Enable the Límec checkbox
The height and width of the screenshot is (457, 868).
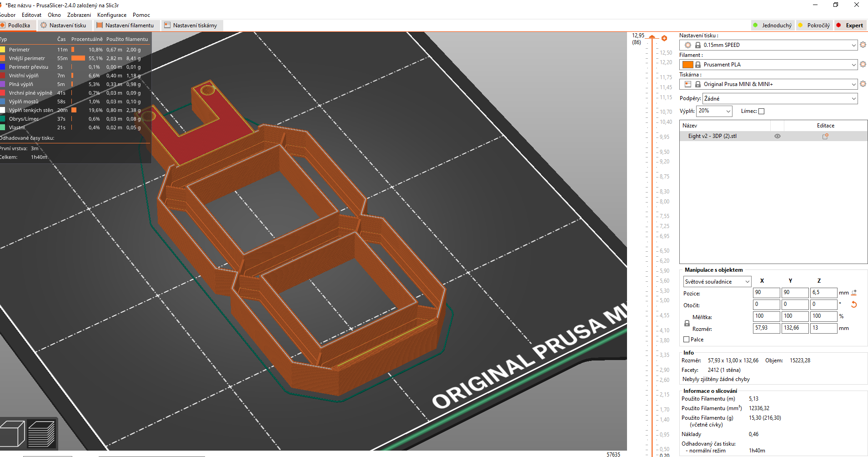(761, 111)
